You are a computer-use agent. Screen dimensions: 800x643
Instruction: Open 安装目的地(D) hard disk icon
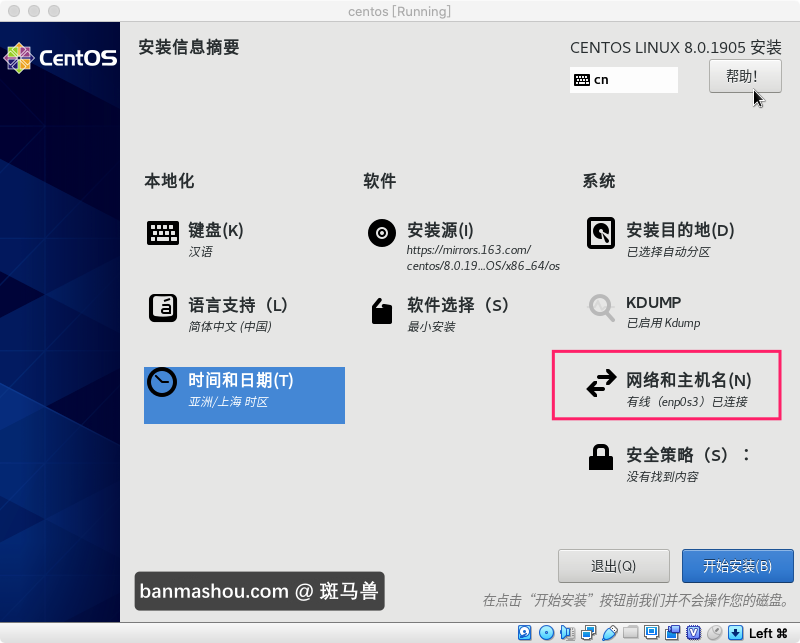(601, 233)
